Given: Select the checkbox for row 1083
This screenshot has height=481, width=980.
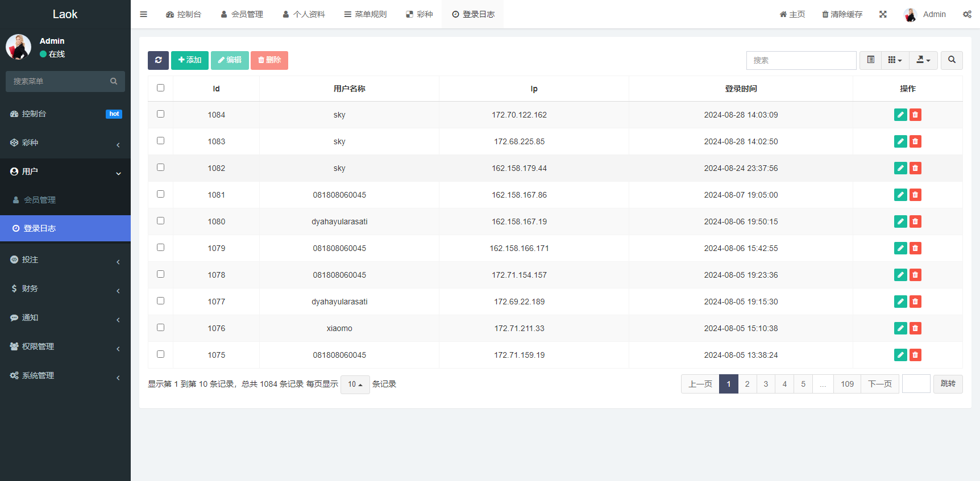Looking at the screenshot, I should coord(160,141).
